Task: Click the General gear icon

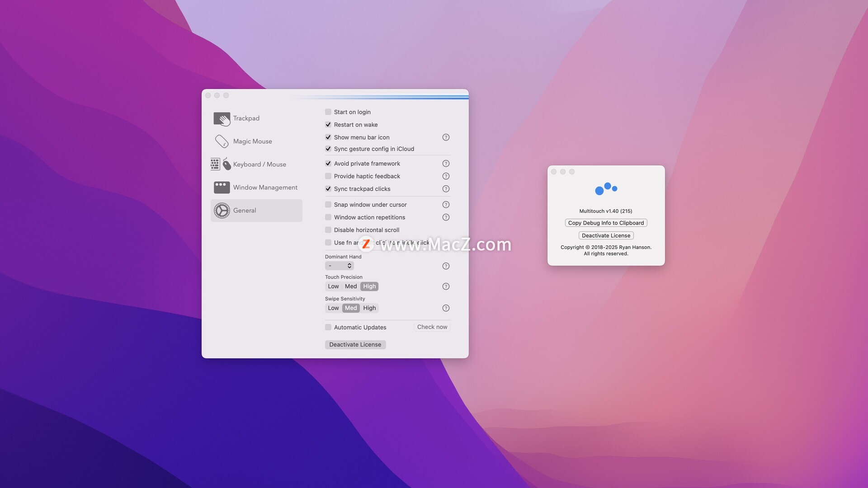Action: click(222, 211)
